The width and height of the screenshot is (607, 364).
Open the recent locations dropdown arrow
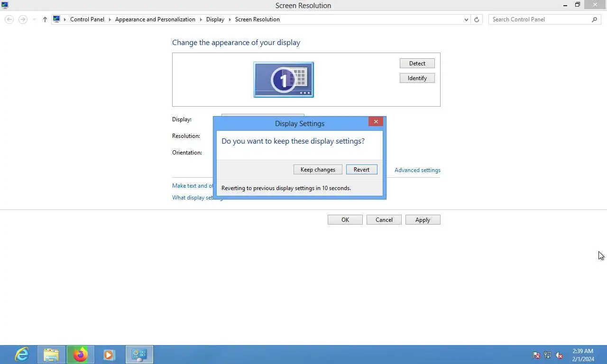click(x=34, y=19)
